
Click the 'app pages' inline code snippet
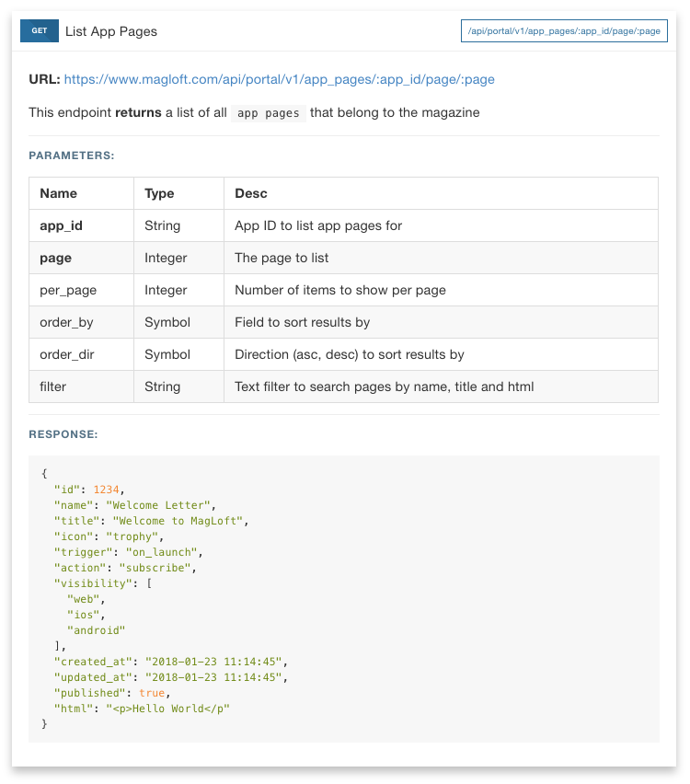[x=267, y=113]
